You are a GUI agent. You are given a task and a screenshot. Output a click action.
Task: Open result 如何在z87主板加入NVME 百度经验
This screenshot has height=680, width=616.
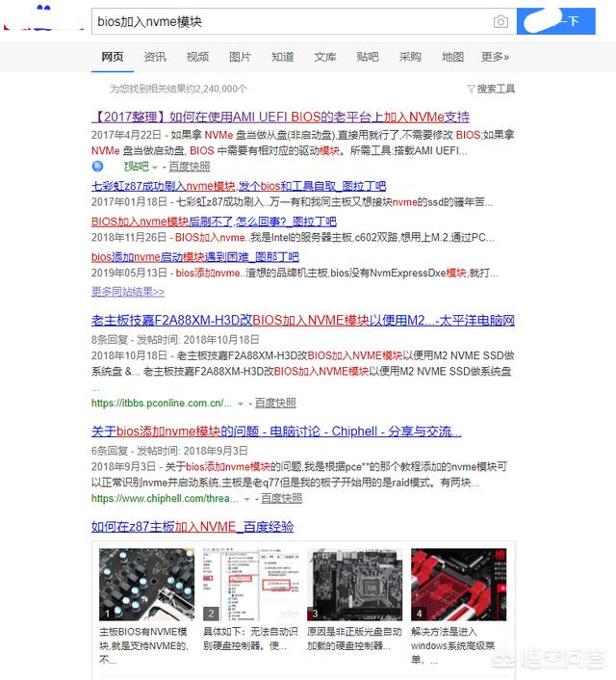point(192,527)
